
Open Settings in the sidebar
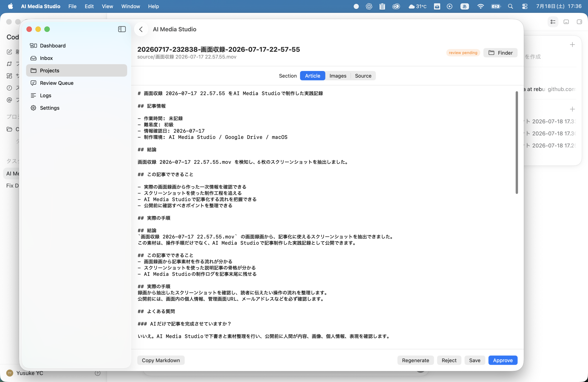point(76,108)
